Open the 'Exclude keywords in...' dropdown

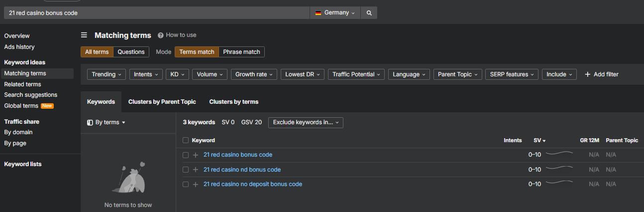306,122
